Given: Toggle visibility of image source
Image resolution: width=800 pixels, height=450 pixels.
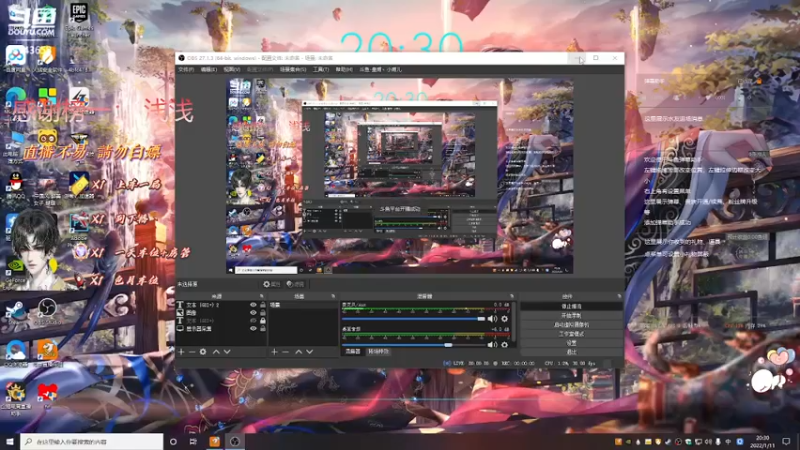Looking at the screenshot, I should point(253,313).
